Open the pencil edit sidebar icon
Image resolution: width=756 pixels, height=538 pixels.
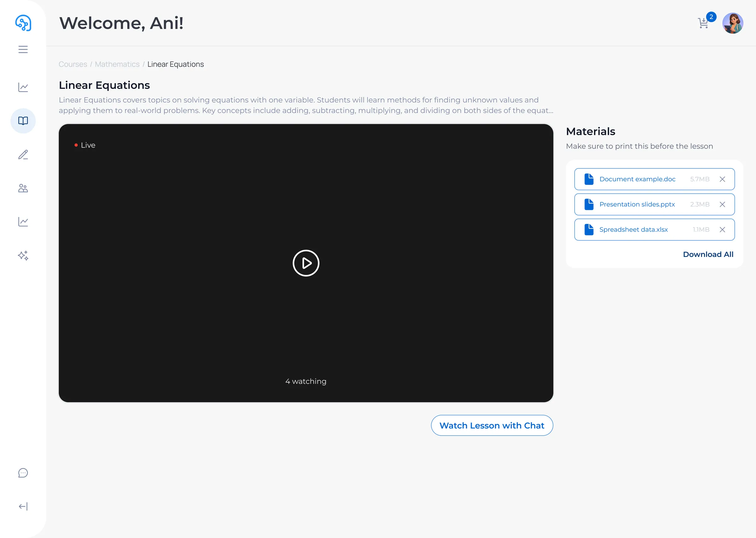(23, 154)
